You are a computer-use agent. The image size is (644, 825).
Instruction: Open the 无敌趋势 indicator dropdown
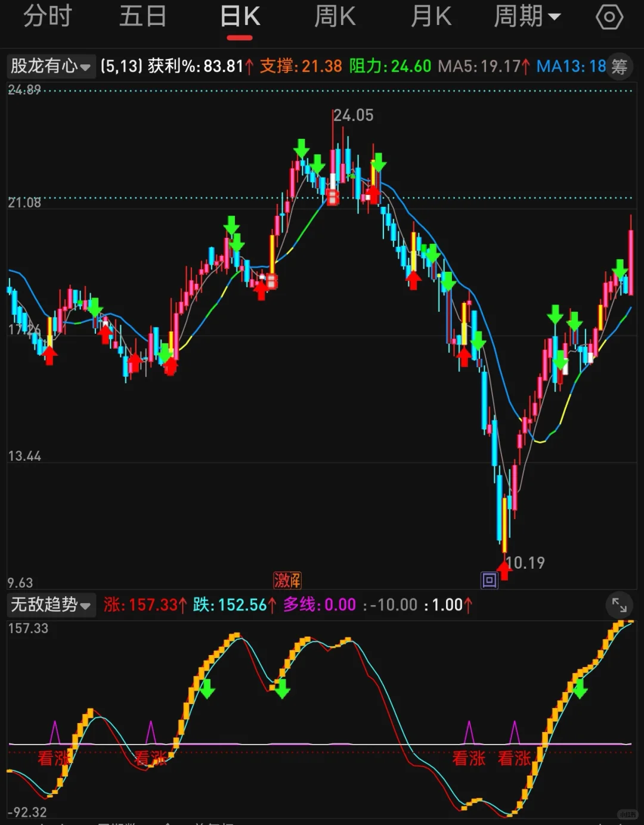coord(51,604)
